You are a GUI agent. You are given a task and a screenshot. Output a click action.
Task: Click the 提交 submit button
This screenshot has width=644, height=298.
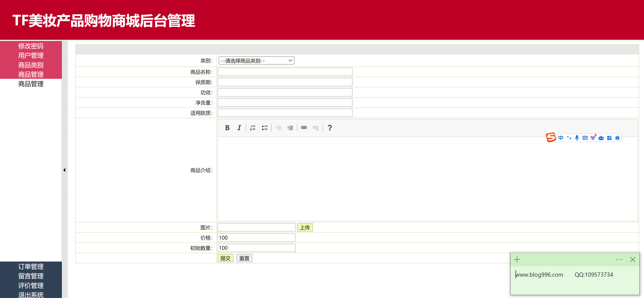(x=225, y=258)
